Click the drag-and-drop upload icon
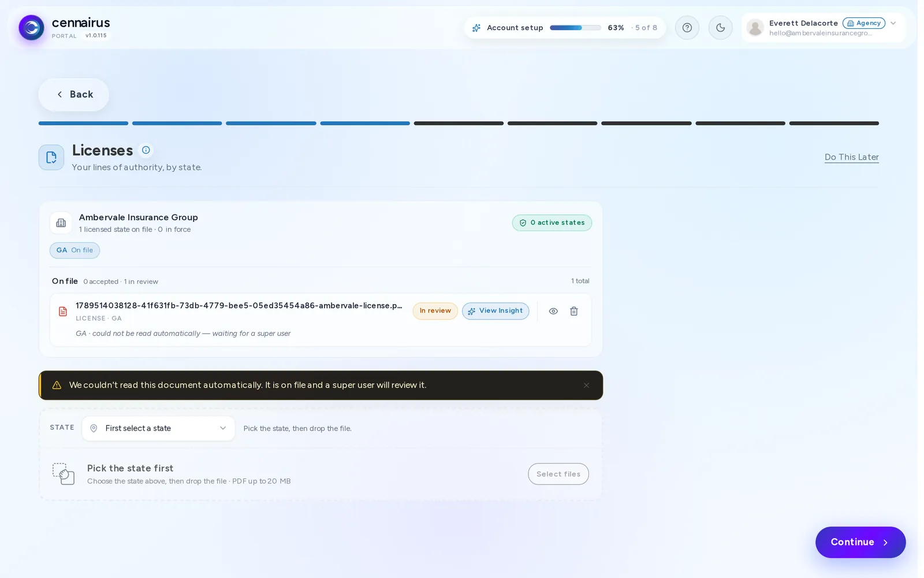 click(x=63, y=474)
